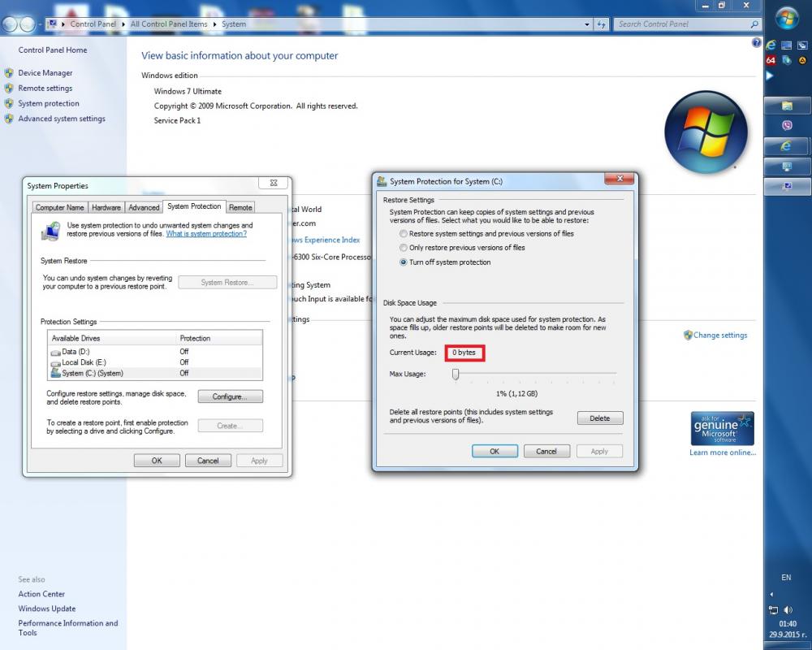Image resolution: width=812 pixels, height=650 pixels.
Task: Click OK in System Protection for System (C:)
Action: (495, 452)
